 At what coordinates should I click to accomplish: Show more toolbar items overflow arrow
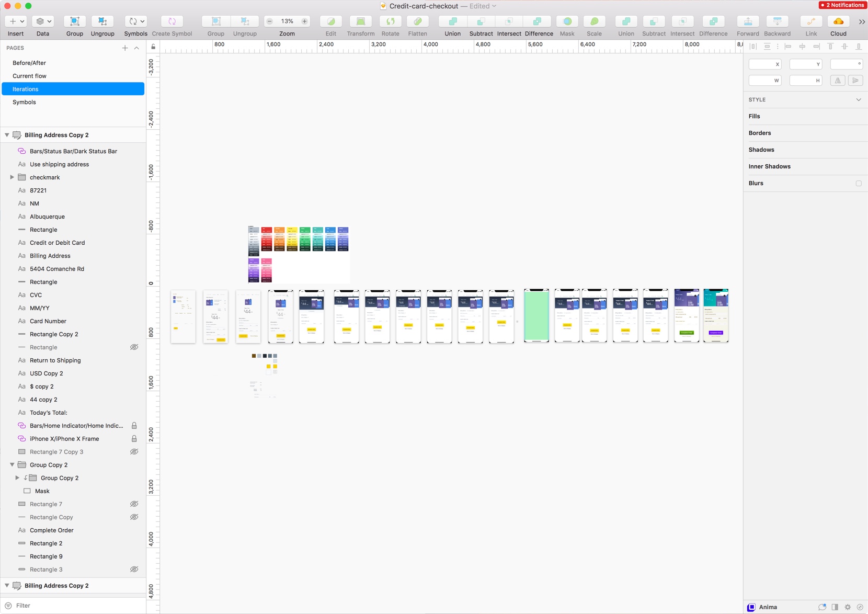coord(862,21)
